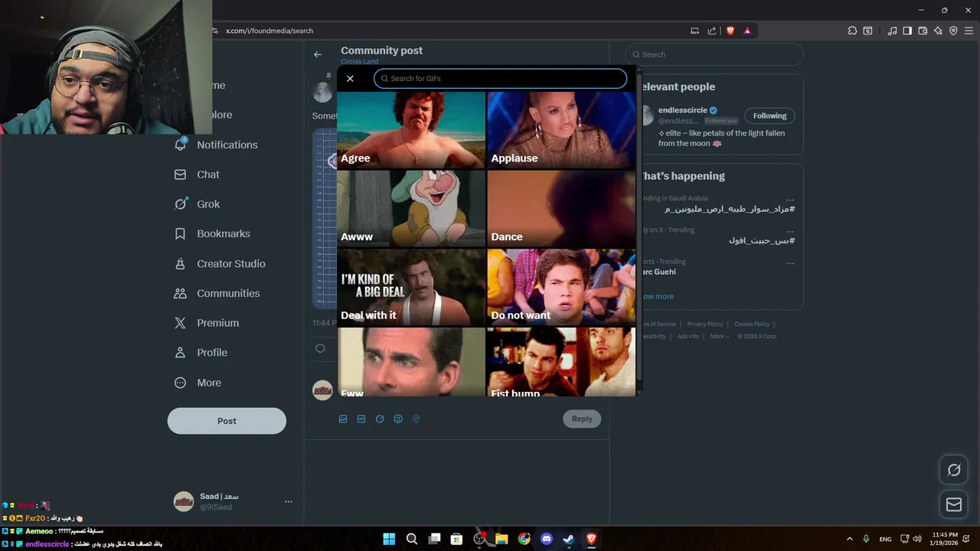Focus the X Search box on the right
The image size is (980, 551).
[x=714, y=54]
